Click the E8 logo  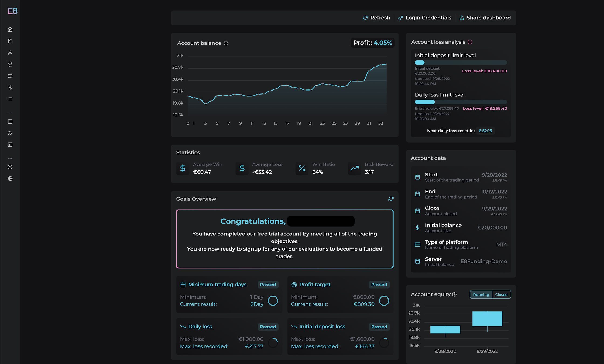pos(12,11)
